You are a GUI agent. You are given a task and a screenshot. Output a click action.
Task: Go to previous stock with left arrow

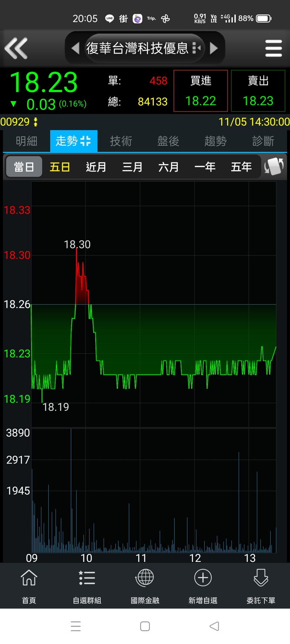tap(75, 48)
